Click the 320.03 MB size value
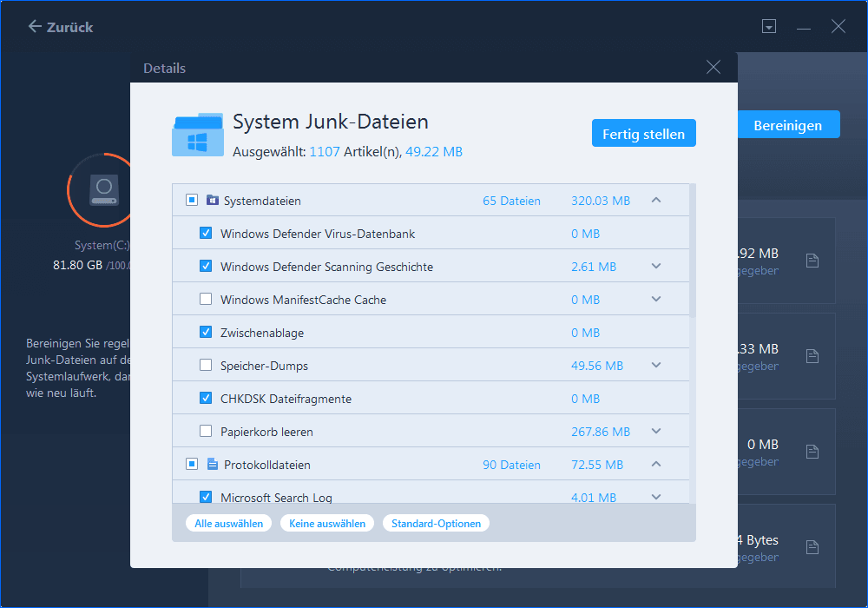Viewport: 868px width, 608px height. click(x=601, y=201)
